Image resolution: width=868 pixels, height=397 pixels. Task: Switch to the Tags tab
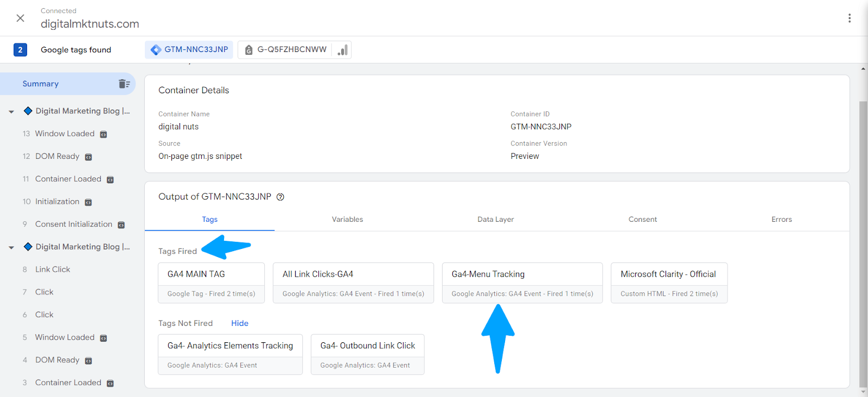(x=209, y=219)
